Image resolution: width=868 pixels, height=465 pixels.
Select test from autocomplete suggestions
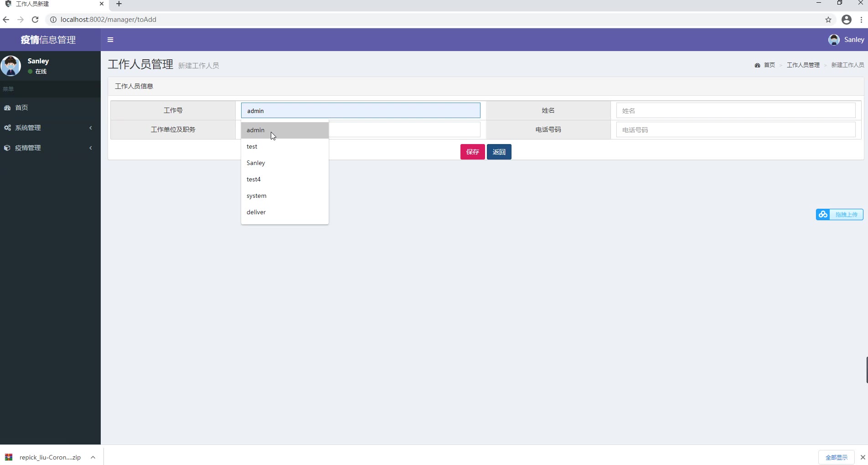coord(284,146)
